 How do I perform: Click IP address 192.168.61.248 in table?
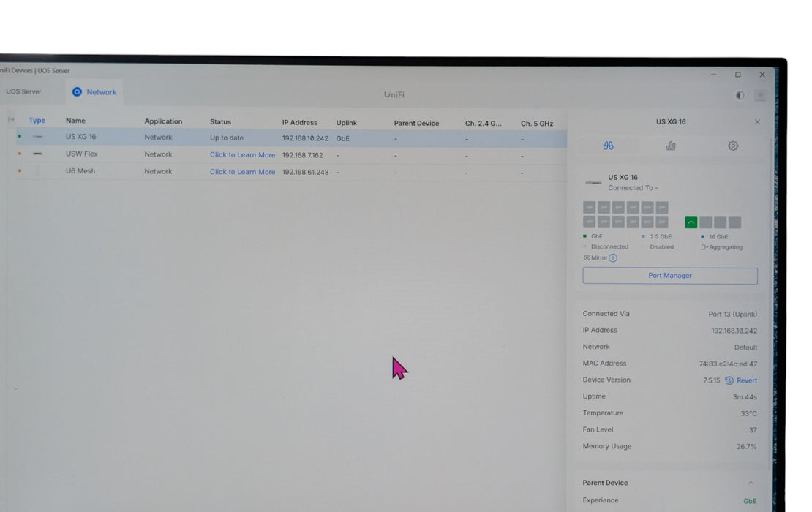305,173
